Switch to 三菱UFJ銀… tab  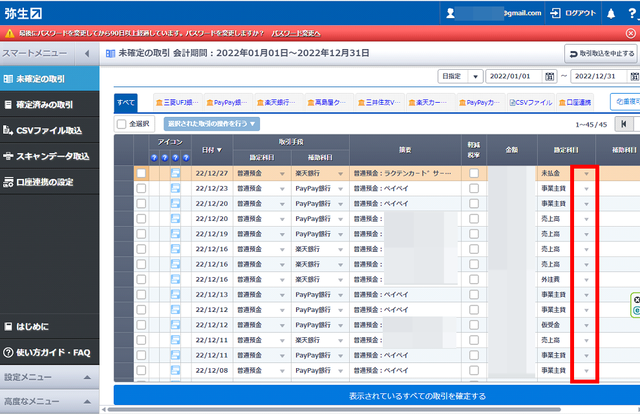178,102
